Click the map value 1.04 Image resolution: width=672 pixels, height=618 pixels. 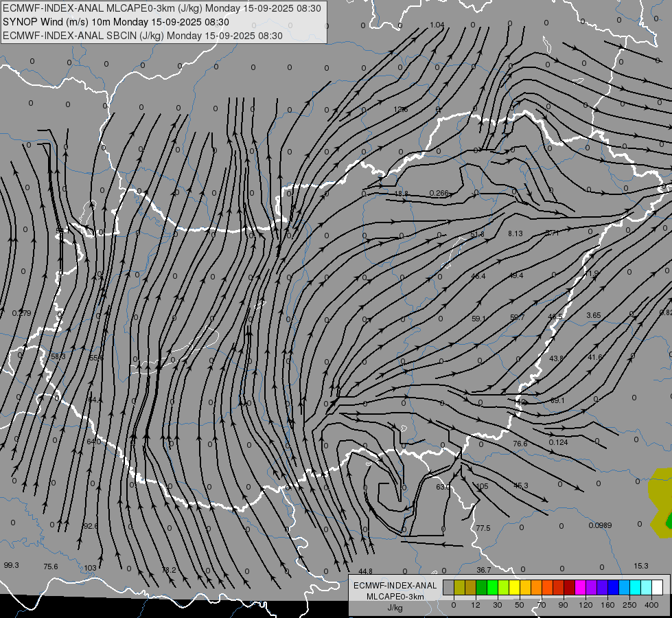click(437, 25)
